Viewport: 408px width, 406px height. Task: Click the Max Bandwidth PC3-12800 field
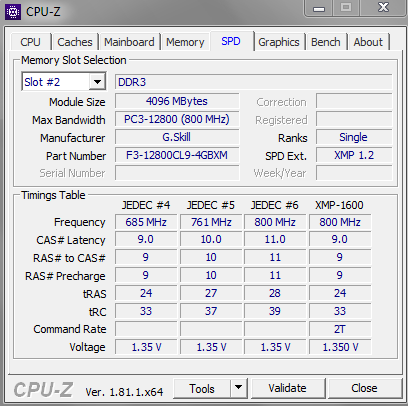(x=177, y=119)
